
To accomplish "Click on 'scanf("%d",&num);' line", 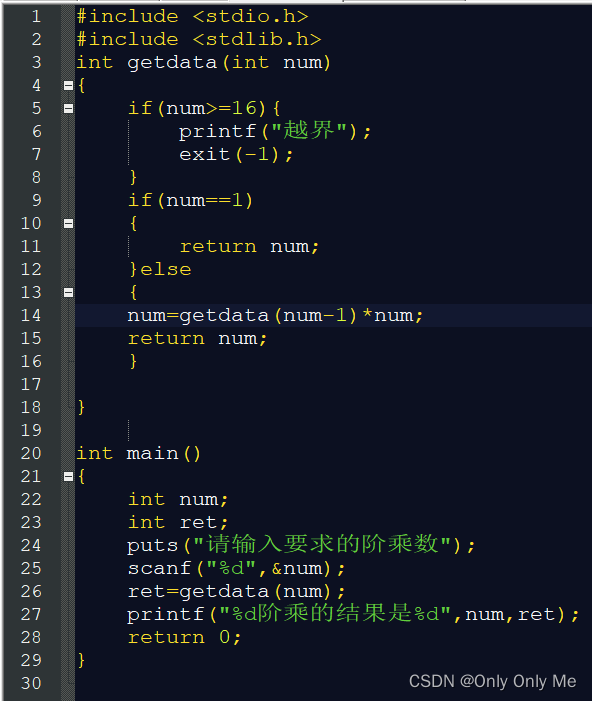I will click(237, 569).
